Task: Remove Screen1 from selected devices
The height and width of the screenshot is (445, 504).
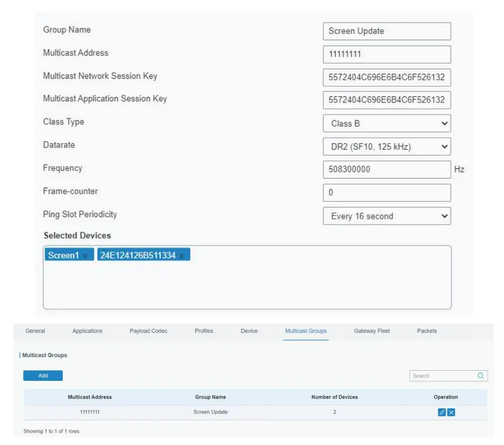Action: [x=85, y=256]
